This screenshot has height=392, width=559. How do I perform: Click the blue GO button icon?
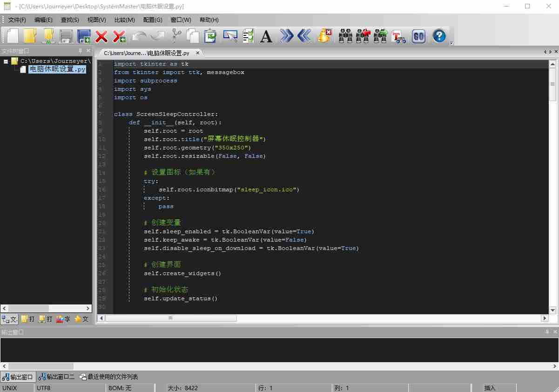click(418, 36)
